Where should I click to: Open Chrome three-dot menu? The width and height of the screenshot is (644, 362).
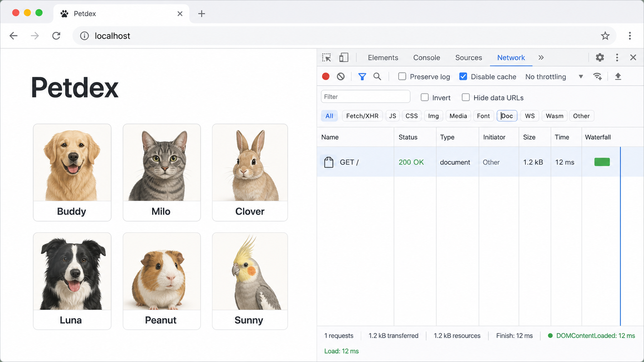630,36
